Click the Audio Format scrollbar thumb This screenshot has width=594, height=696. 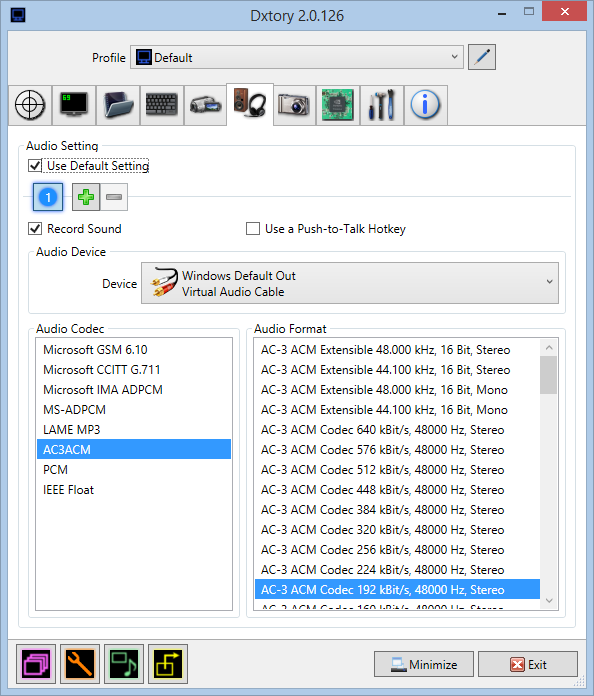coord(549,375)
